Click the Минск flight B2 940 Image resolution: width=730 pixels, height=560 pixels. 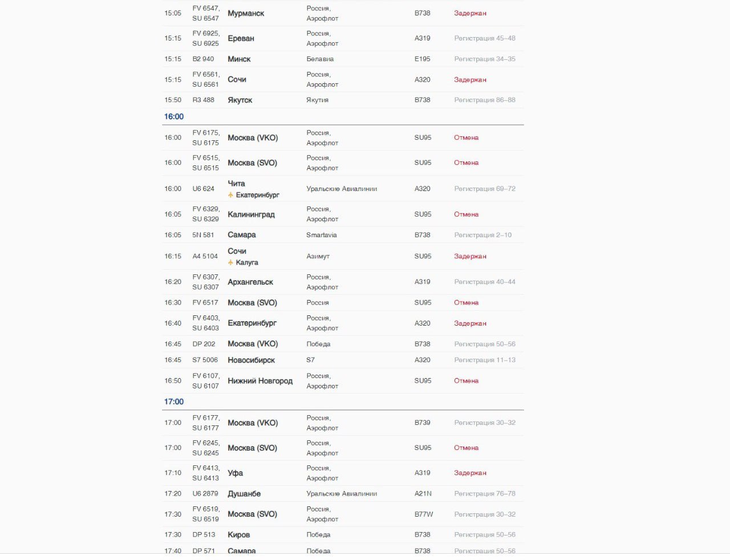[x=239, y=59]
